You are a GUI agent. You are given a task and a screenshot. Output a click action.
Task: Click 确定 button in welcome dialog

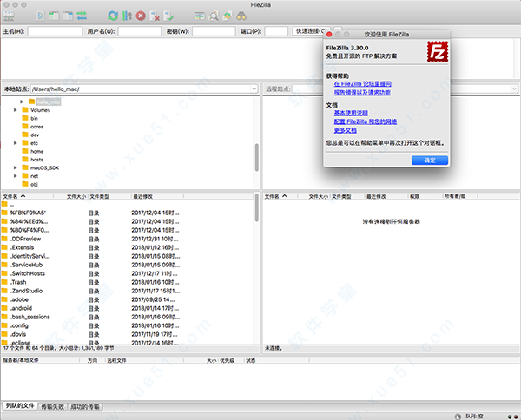pos(430,161)
